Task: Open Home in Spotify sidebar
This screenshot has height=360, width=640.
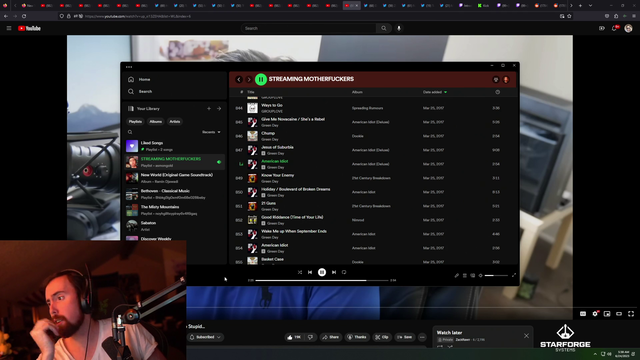Action: tap(139, 80)
